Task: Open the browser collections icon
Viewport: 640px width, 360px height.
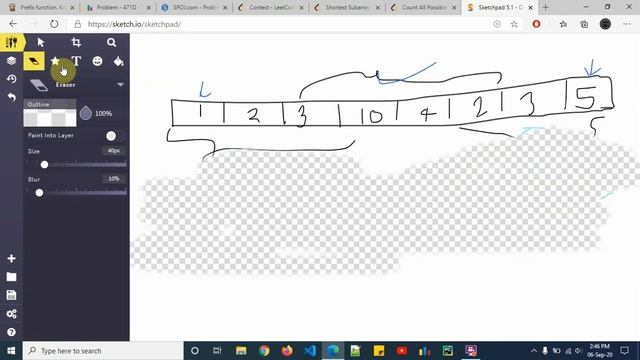Action: [584, 24]
